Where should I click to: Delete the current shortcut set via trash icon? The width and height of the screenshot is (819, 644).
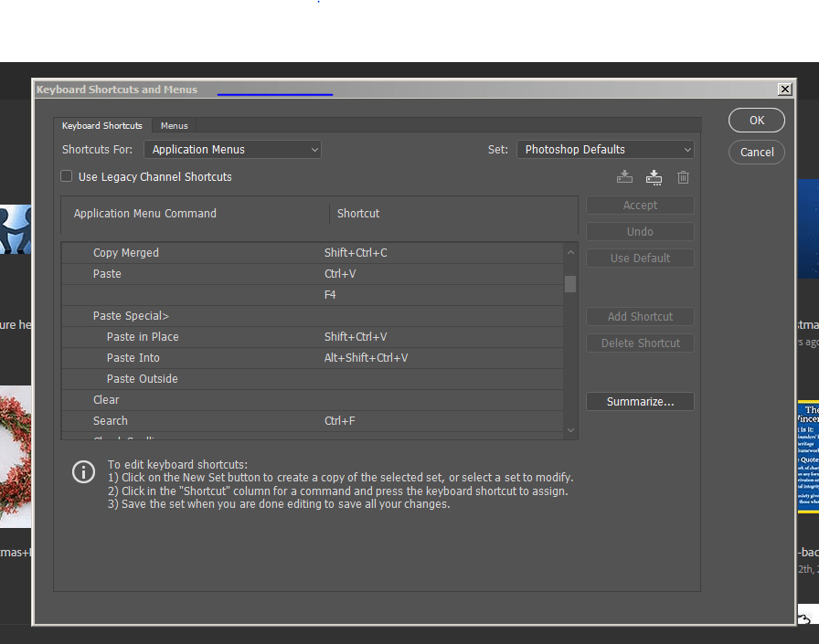(683, 177)
